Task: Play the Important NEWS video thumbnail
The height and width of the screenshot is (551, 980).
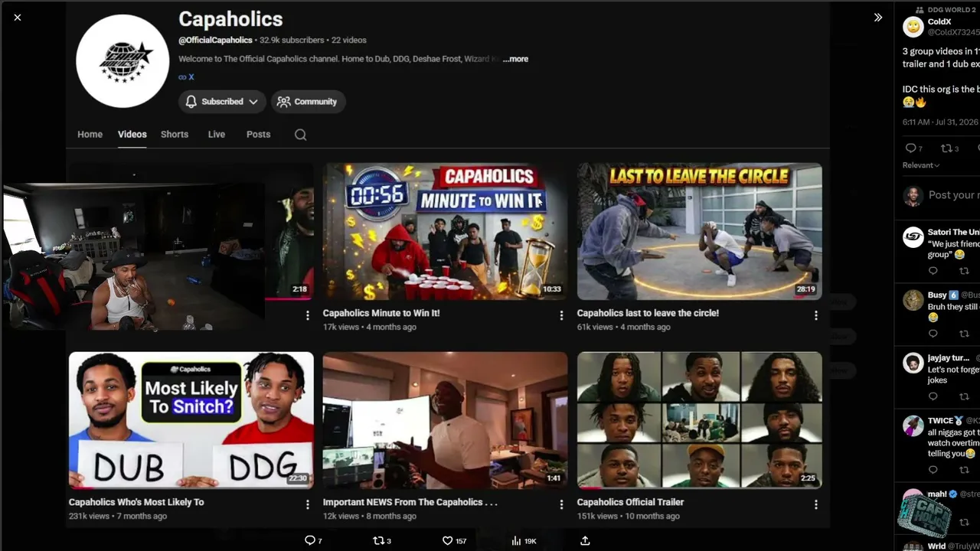Action: coord(445,420)
